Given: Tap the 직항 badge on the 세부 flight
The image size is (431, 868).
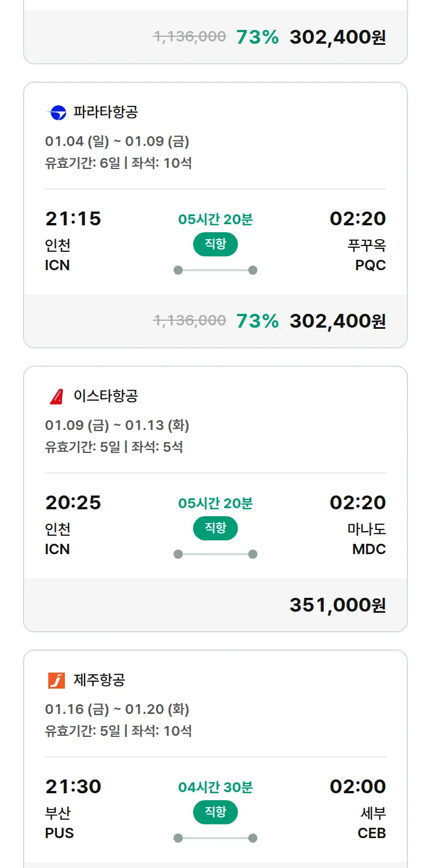Looking at the screenshot, I should pos(215,812).
